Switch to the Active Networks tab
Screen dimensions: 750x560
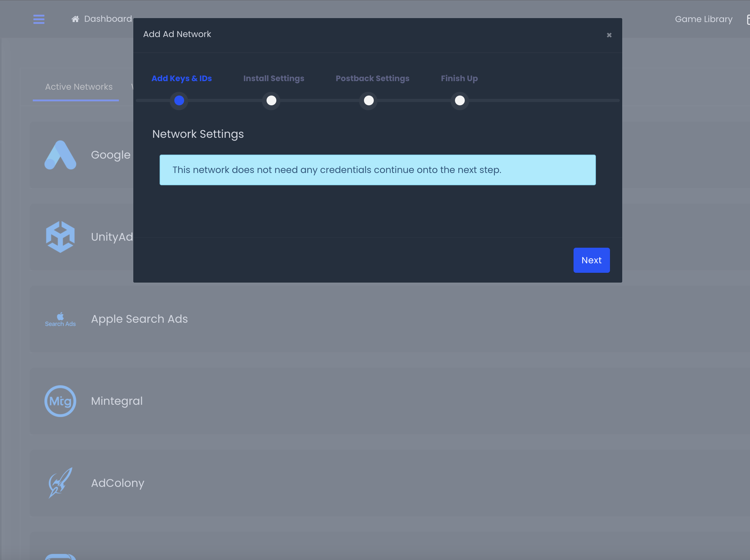[x=79, y=87]
